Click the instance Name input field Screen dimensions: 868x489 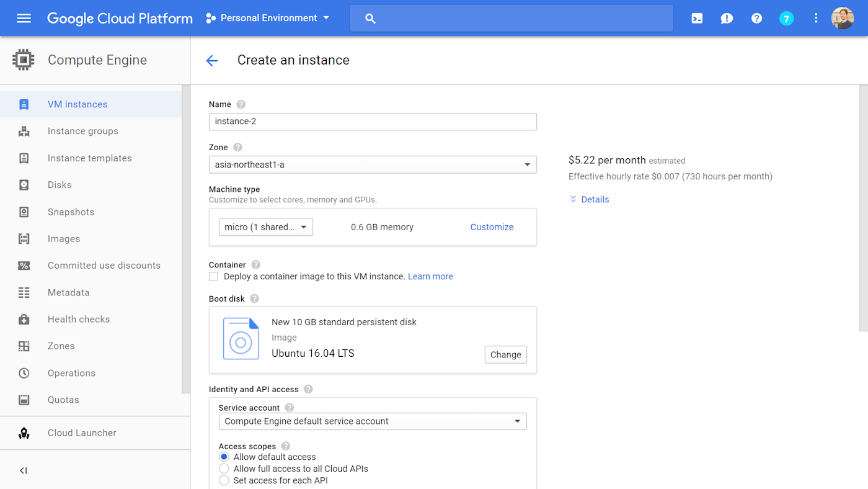373,122
